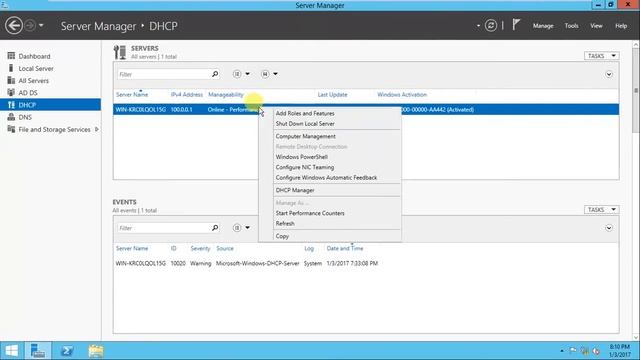Collapse Events filter with the chevron button
This screenshot has height=360, width=640.
tap(609, 228)
